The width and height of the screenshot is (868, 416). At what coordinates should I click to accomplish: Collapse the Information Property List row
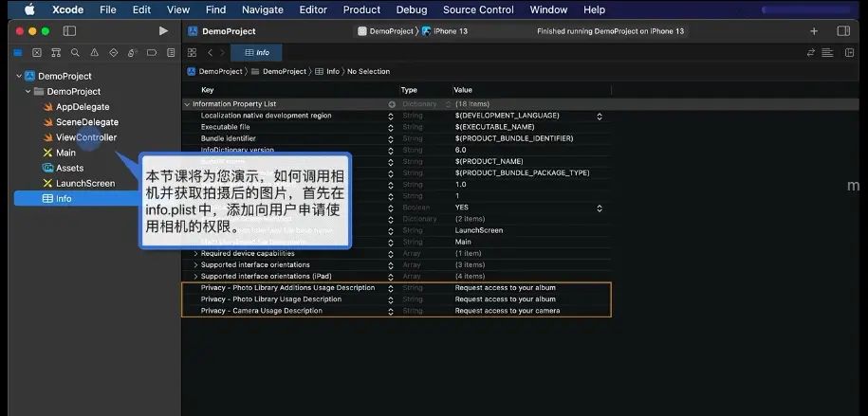point(187,104)
